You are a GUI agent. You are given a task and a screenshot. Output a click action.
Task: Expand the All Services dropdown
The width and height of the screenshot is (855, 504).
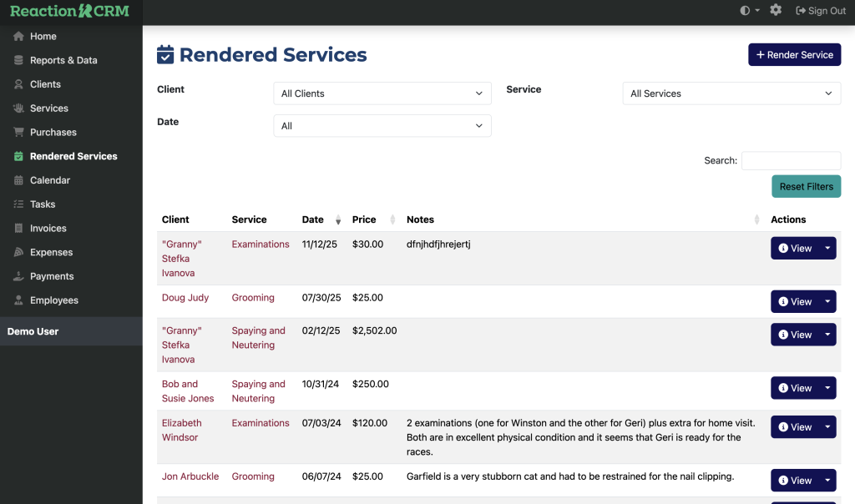tap(731, 93)
